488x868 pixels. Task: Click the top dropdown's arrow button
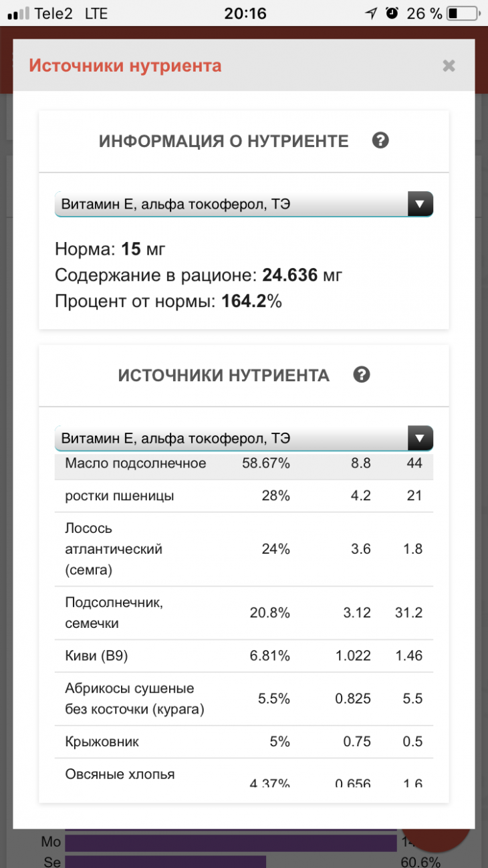(420, 205)
